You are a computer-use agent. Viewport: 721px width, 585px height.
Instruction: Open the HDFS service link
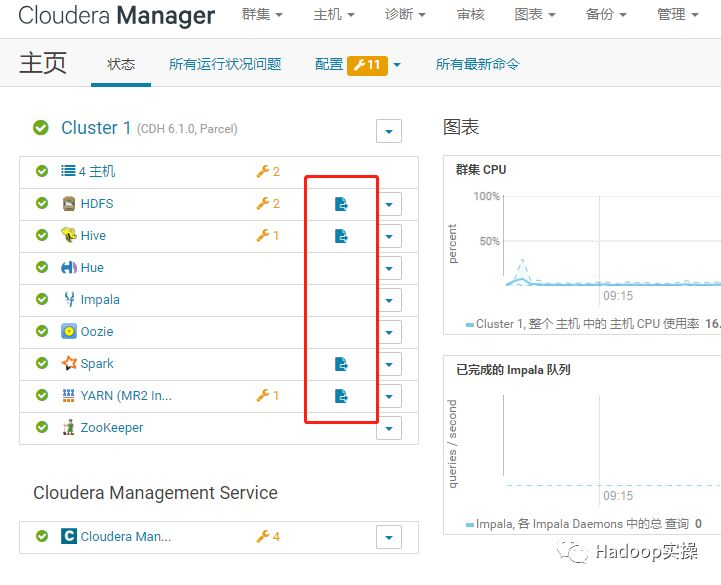(97, 203)
